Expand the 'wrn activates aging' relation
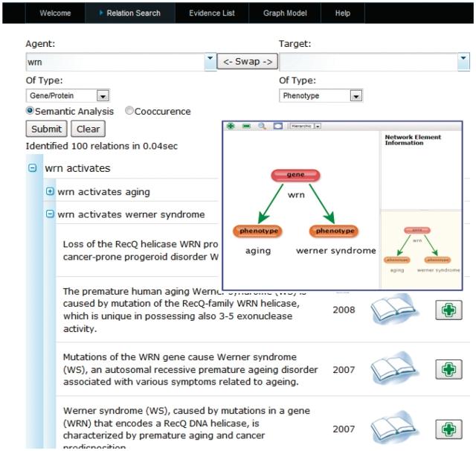This screenshot has width=476, height=451. click(x=51, y=191)
